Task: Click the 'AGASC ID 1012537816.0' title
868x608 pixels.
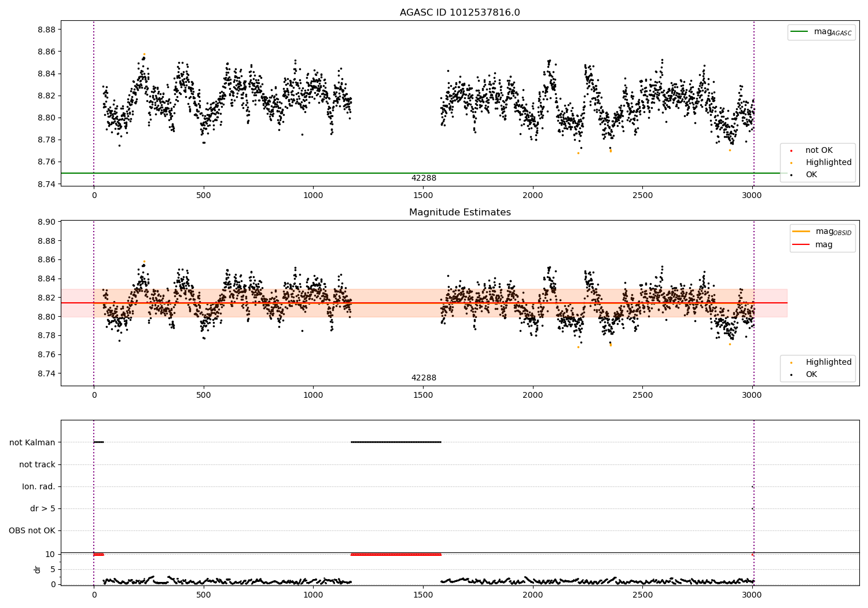Action: tap(459, 13)
